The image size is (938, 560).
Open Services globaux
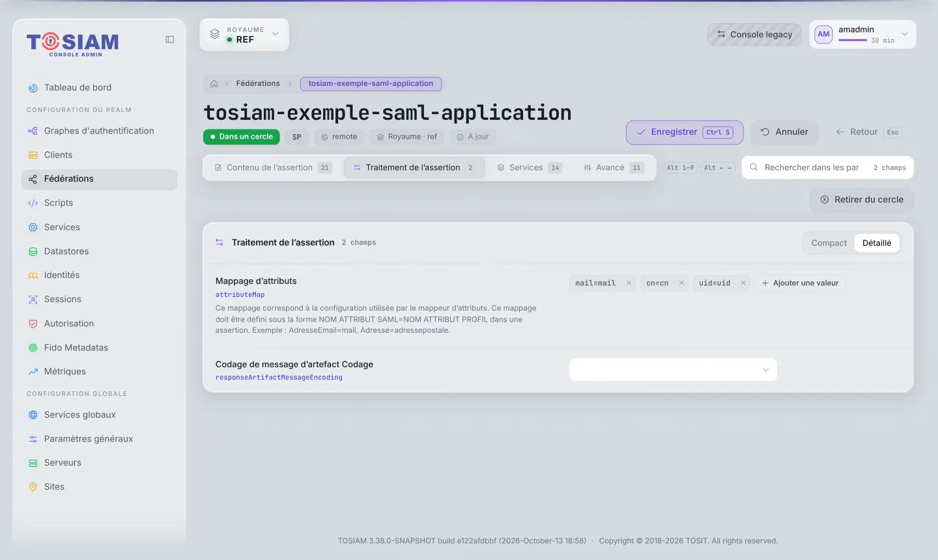pyautogui.click(x=99, y=415)
